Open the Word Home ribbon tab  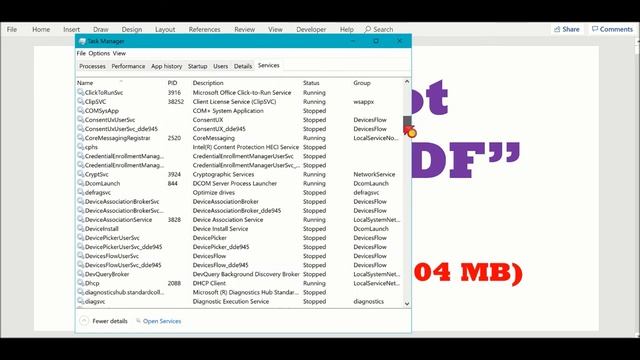tap(41, 29)
